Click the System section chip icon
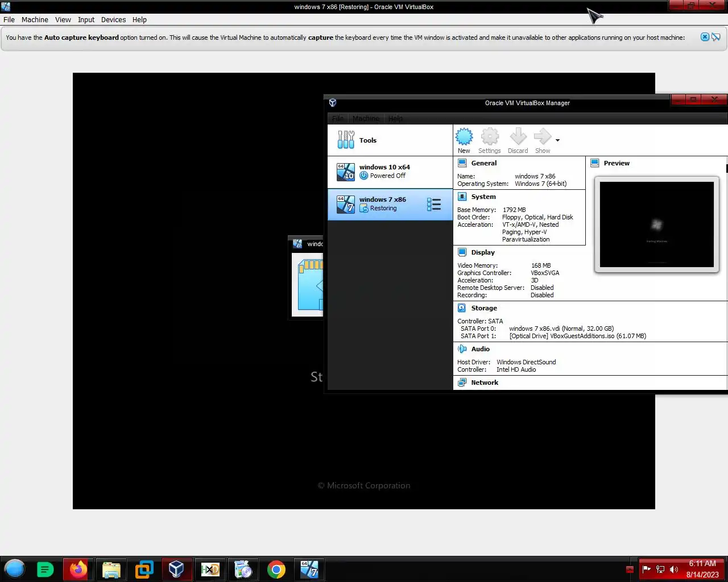 [x=462, y=197]
